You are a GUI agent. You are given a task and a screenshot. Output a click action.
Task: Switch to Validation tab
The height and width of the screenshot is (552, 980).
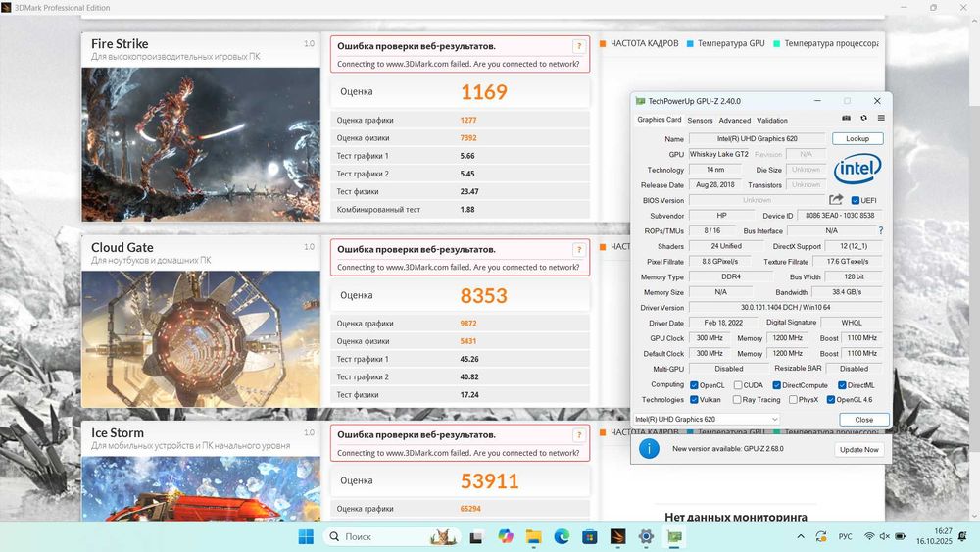click(x=772, y=120)
